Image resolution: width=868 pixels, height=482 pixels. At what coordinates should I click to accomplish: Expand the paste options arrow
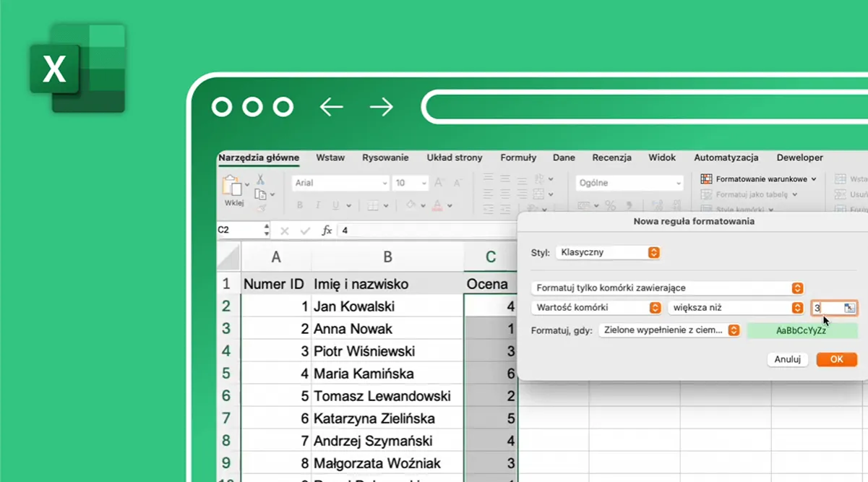coord(247,185)
